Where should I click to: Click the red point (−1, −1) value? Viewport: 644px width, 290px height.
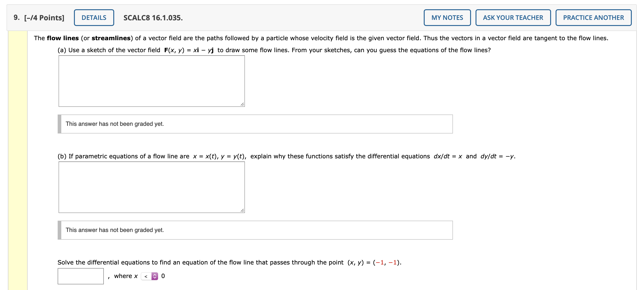(x=387, y=262)
